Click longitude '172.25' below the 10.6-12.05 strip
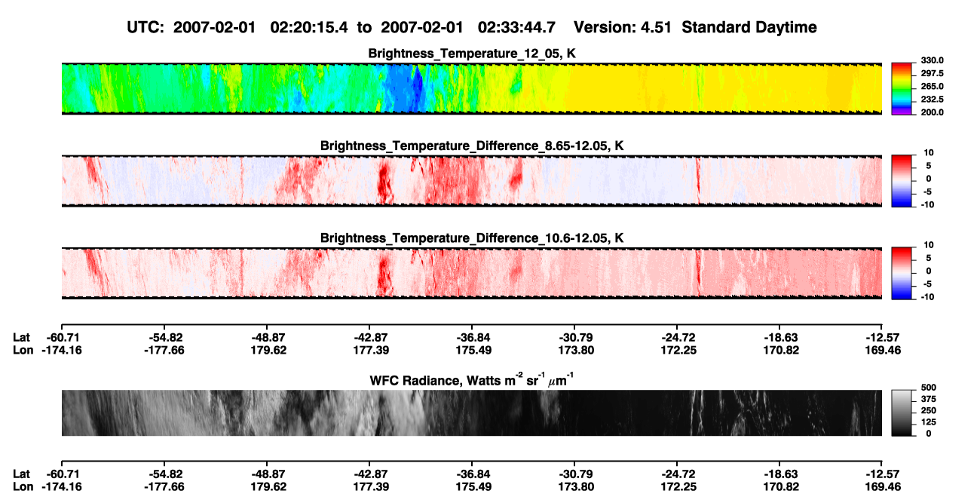 point(678,350)
